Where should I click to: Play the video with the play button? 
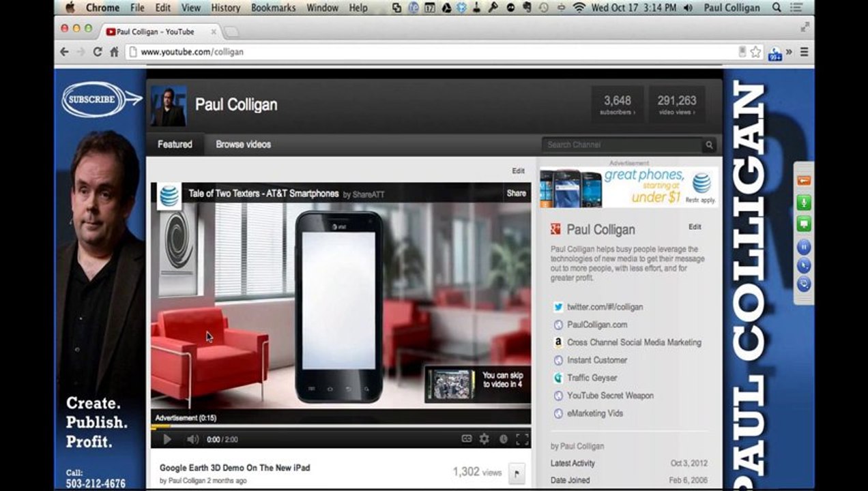pos(167,439)
